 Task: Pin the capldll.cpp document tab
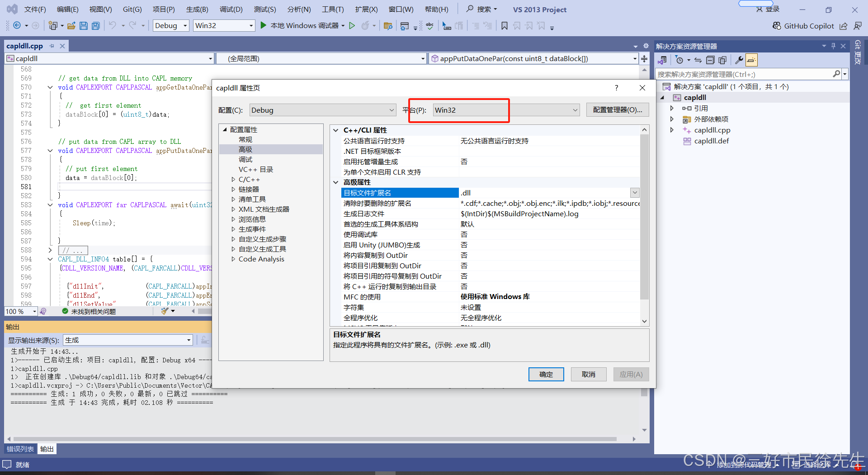52,46
